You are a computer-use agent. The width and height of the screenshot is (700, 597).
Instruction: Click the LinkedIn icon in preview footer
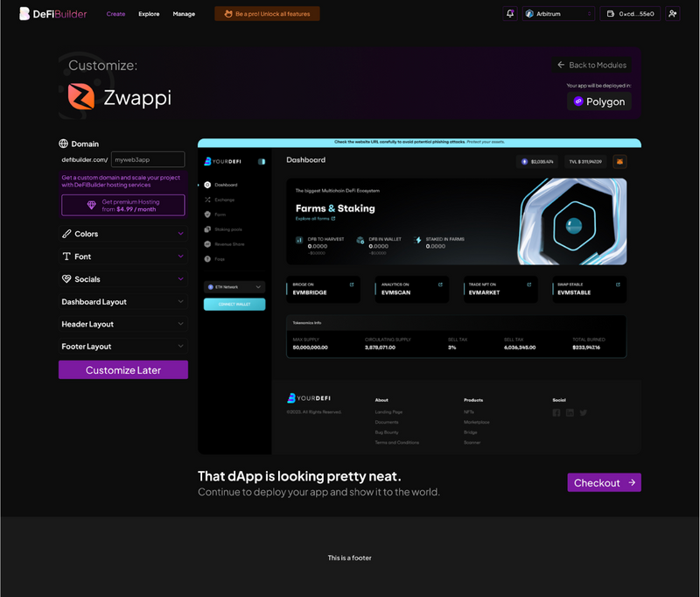tap(570, 412)
